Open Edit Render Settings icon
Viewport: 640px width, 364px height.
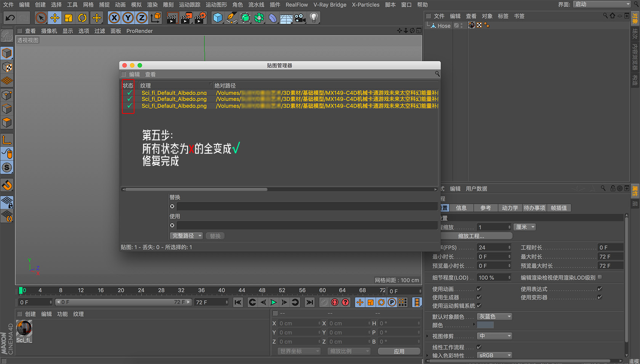(200, 18)
